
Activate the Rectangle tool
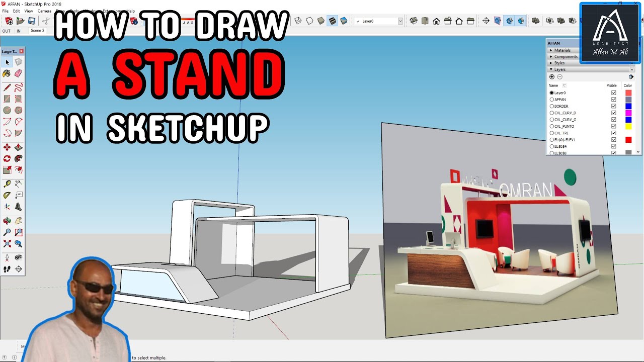(7, 99)
